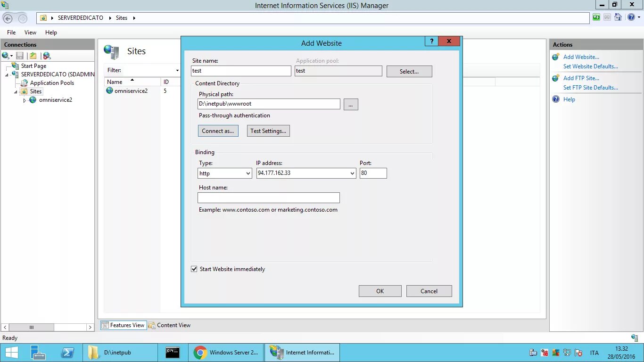
Task: Launch PowerShell from the taskbar
Action: click(67, 353)
